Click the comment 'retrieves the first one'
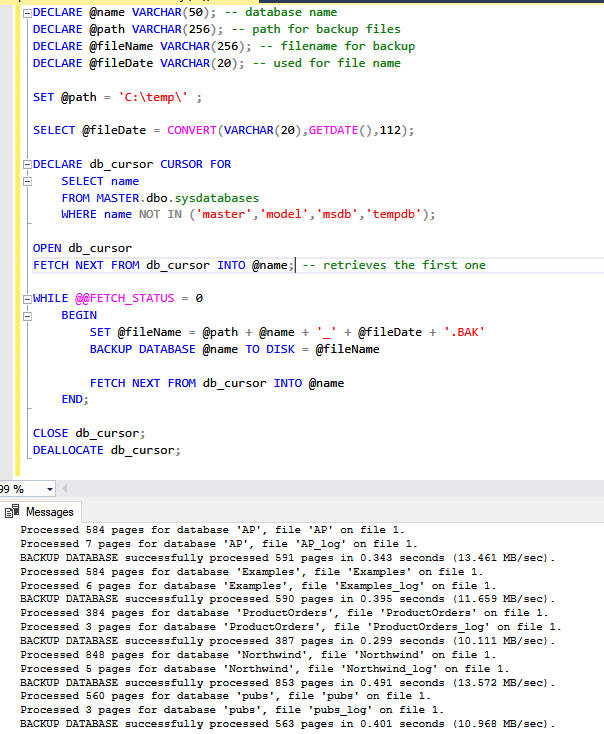The image size is (604, 734). [x=394, y=265]
